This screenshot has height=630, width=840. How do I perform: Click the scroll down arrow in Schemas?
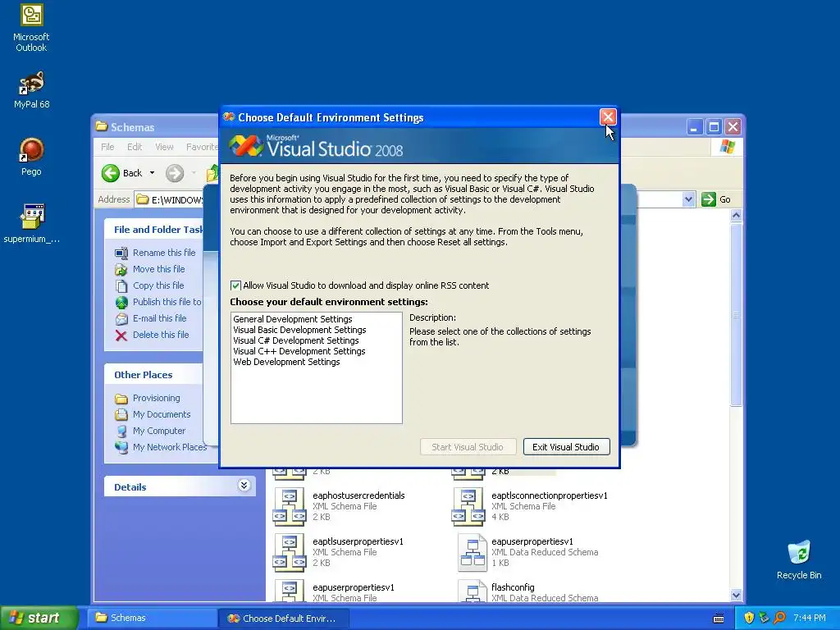736,596
